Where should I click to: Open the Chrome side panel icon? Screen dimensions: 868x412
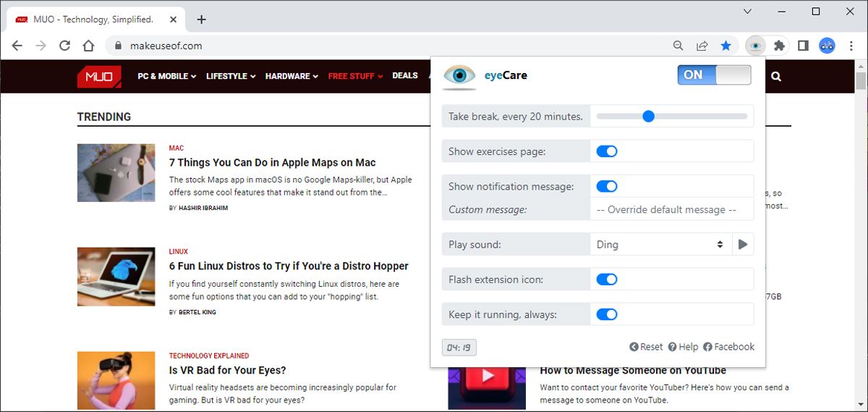click(803, 46)
